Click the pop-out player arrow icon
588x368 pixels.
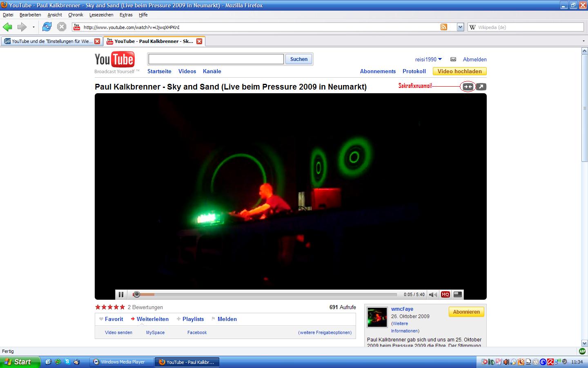[x=481, y=87]
